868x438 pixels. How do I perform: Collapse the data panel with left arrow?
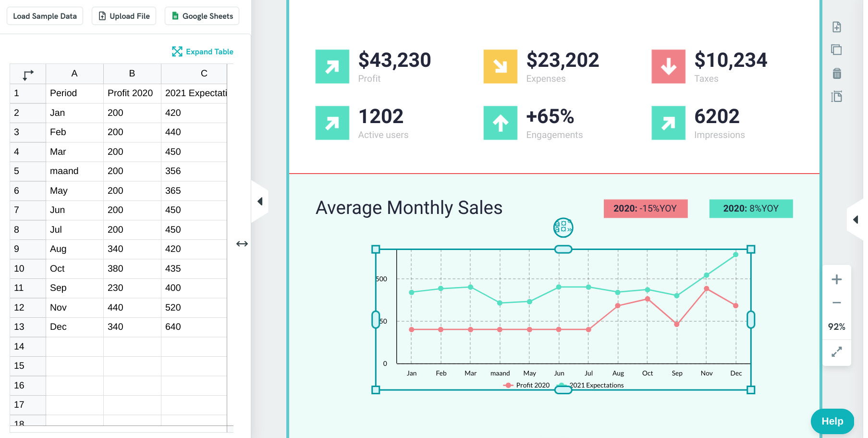pos(260,201)
